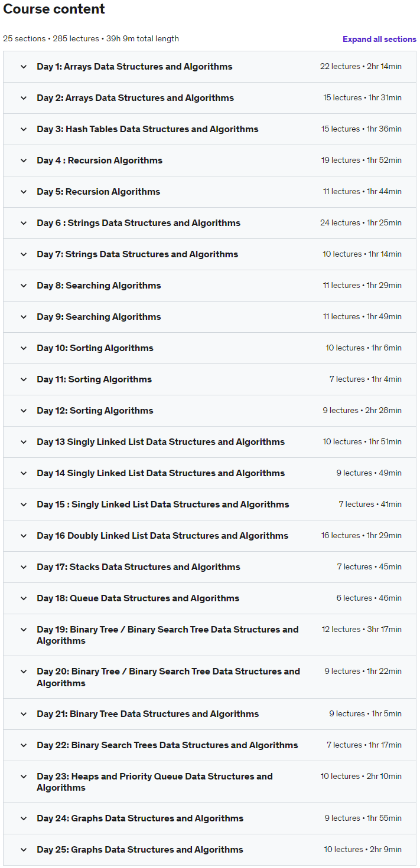The image size is (420, 868).
Task: Open the Day 2: Arrays section title
Action: tap(135, 98)
